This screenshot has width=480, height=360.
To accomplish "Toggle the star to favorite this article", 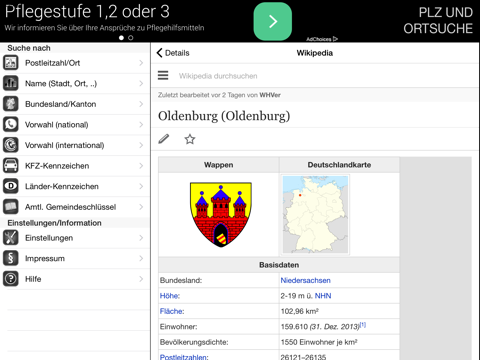I will 190,139.
